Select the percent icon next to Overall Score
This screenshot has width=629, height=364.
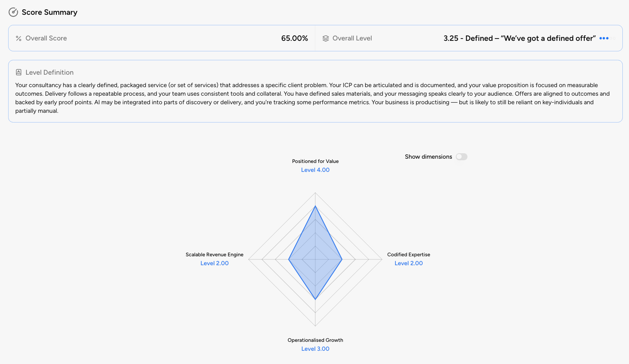point(18,38)
